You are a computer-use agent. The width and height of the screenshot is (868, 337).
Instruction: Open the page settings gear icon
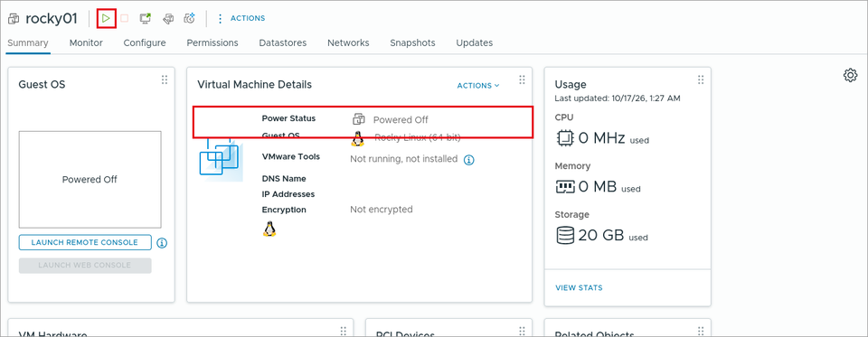click(x=850, y=75)
